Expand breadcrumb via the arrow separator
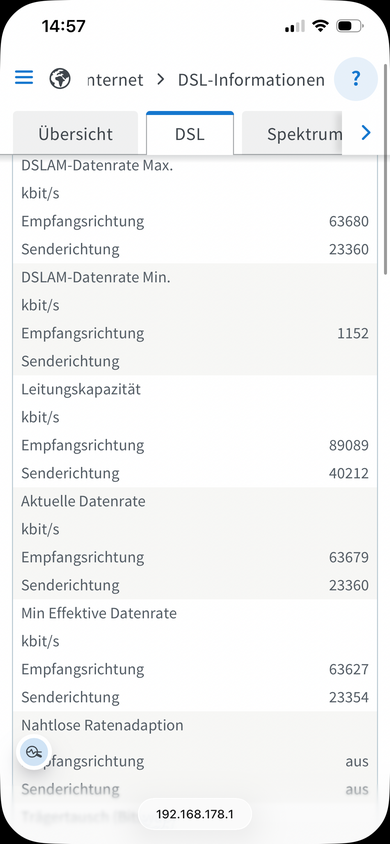The width and height of the screenshot is (390, 844). coord(160,80)
